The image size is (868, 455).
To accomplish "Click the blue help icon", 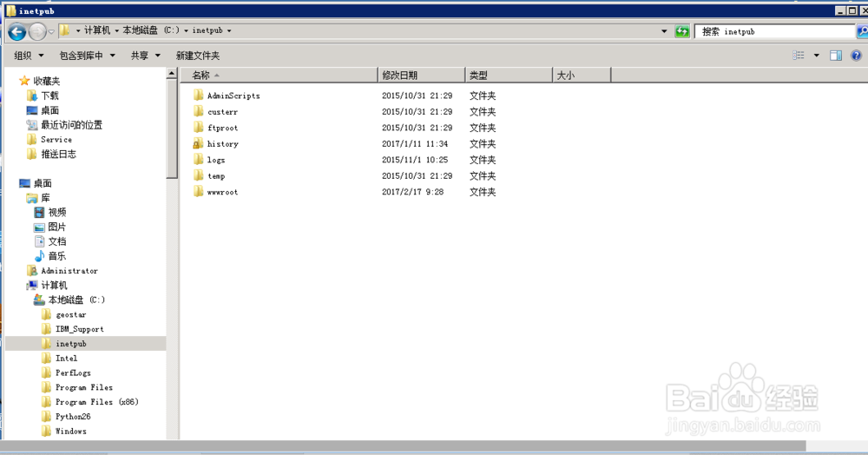I will (857, 56).
